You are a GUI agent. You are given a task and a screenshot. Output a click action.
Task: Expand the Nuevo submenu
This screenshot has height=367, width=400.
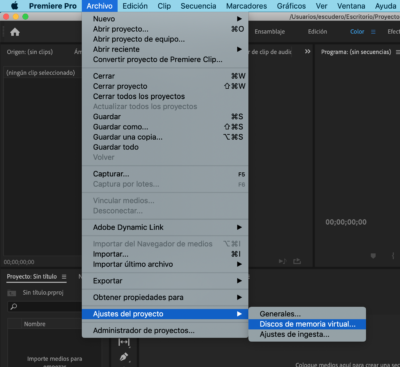[x=165, y=19]
